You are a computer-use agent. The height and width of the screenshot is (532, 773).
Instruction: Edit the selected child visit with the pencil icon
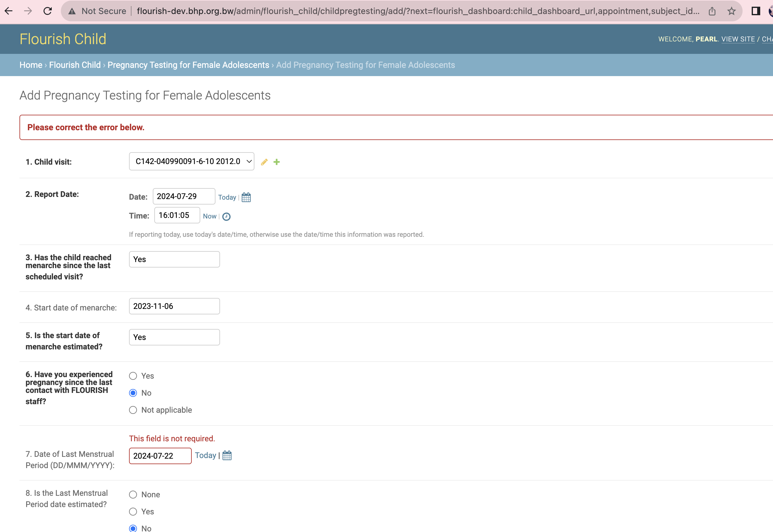264,162
